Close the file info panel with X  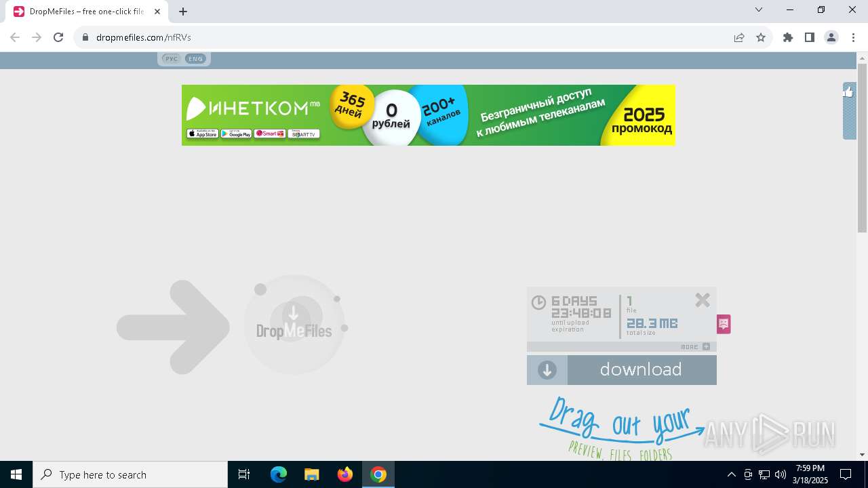click(703, 300)
